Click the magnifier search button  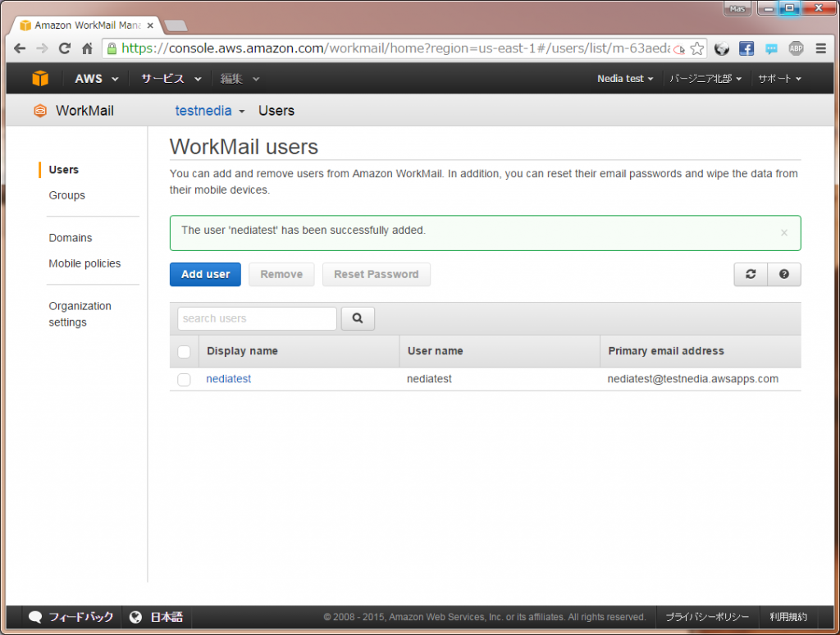click(358, 318)
